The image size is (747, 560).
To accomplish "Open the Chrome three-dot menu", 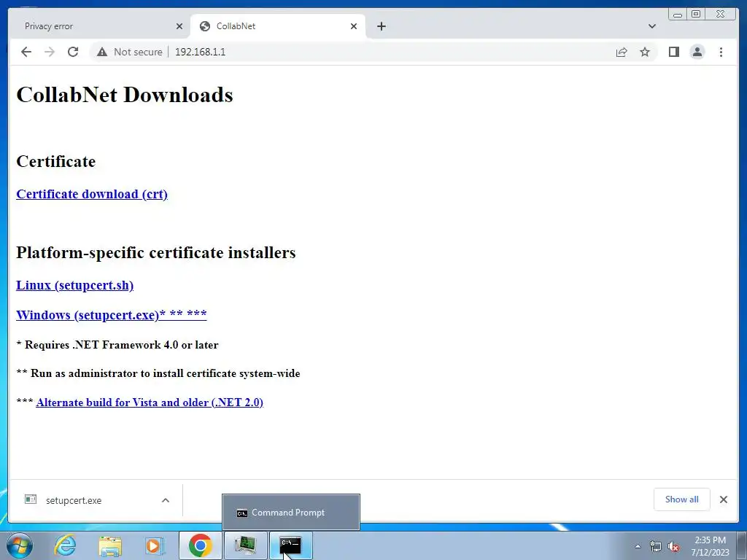I will pos(721,52).
